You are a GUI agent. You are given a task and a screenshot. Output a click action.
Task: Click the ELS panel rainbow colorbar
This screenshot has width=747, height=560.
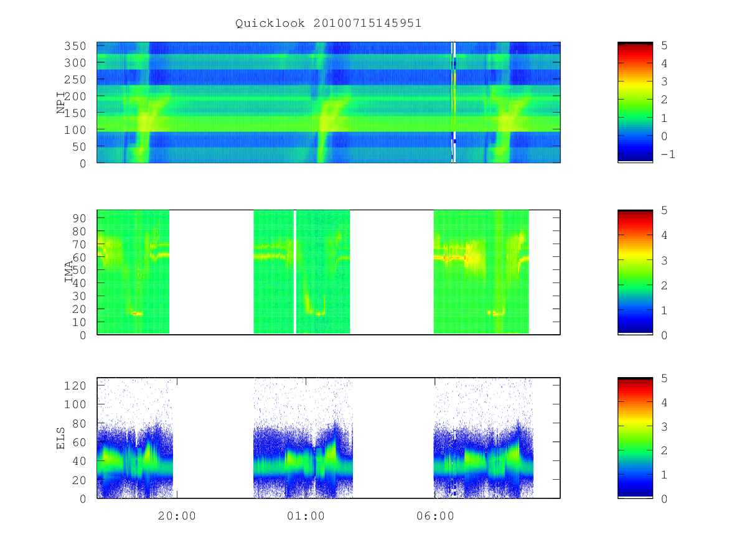pyautogui.click(x=635, y=438)
